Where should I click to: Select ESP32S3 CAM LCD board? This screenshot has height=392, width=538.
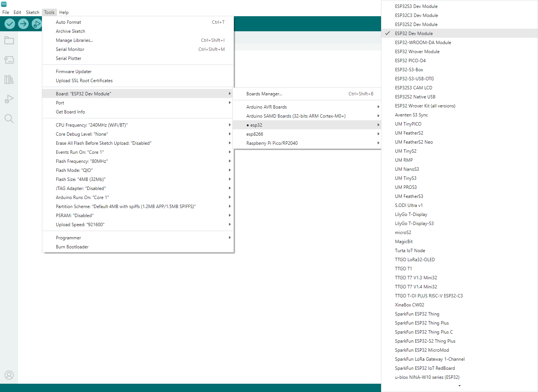pos(460,88)
